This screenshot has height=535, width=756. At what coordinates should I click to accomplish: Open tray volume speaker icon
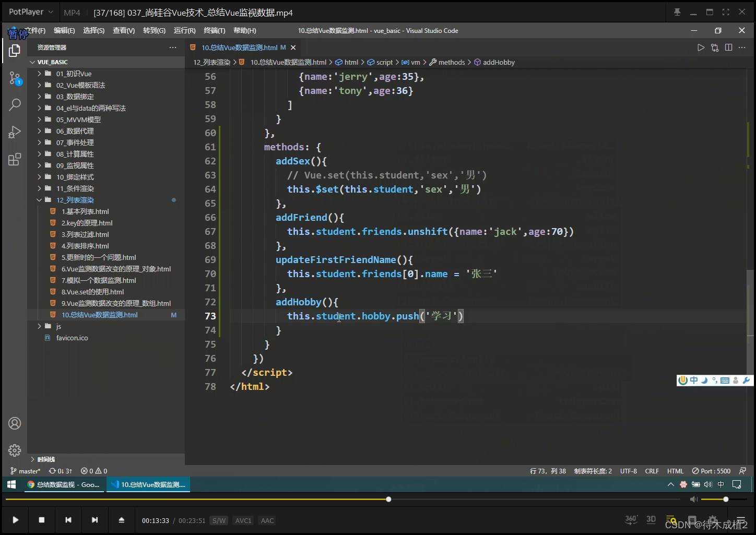(x=707, y=484)
